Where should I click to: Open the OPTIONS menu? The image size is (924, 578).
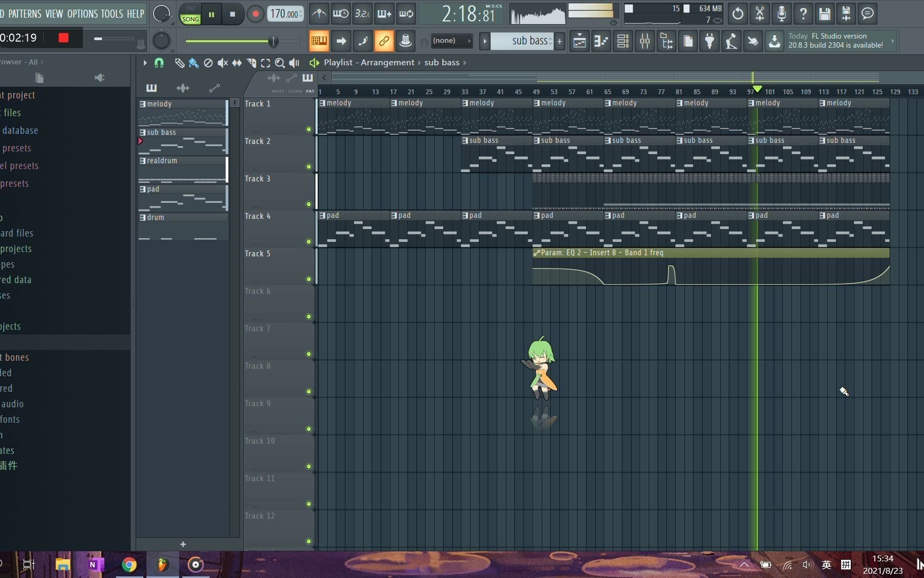point(82,13)
